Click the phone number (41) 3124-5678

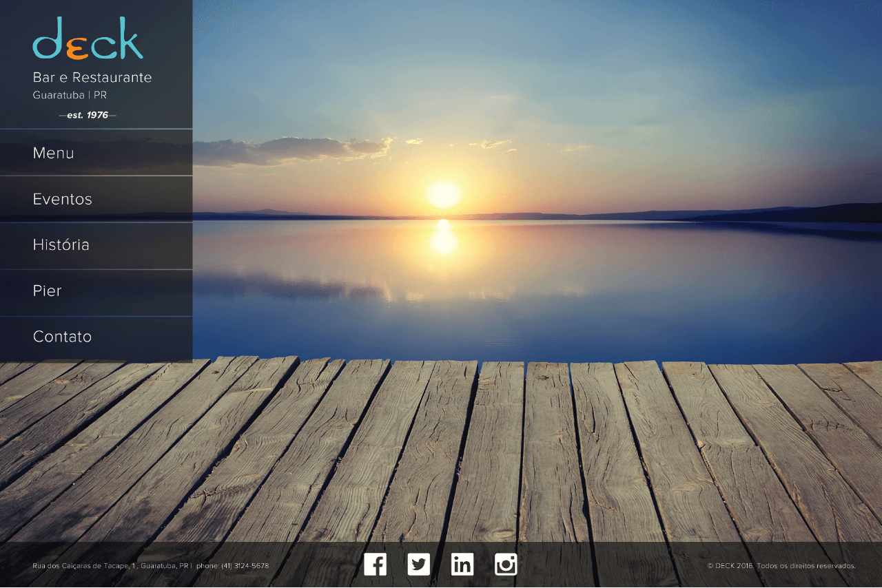click(245, 566)
